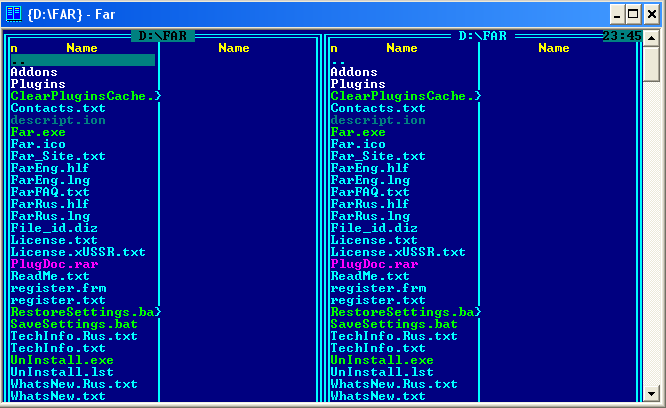Select Far.exe in the right panel
The image size is (666, 408).
358,132
